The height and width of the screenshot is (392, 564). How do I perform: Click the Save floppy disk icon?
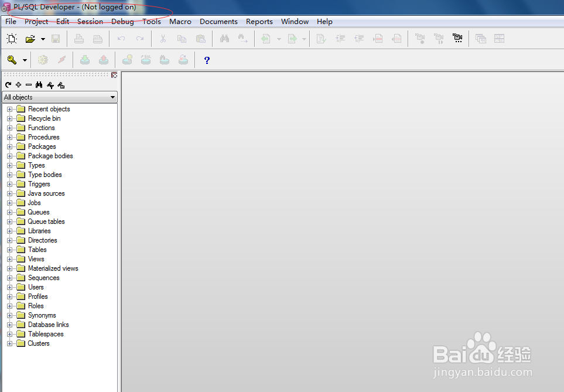(56, 39)
